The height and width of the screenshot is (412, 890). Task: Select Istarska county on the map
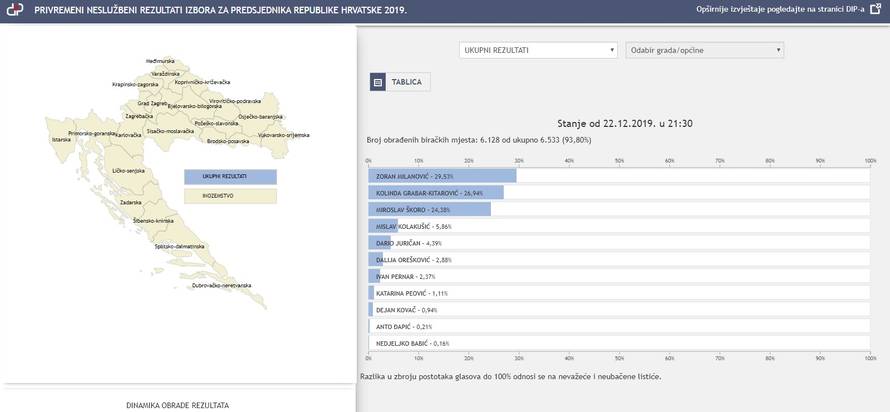tap(62, 140)
